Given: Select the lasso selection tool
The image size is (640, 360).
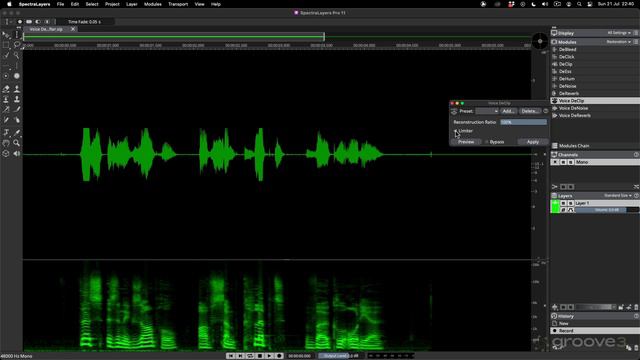Looking at the screenshot, I should click(17, 45).
